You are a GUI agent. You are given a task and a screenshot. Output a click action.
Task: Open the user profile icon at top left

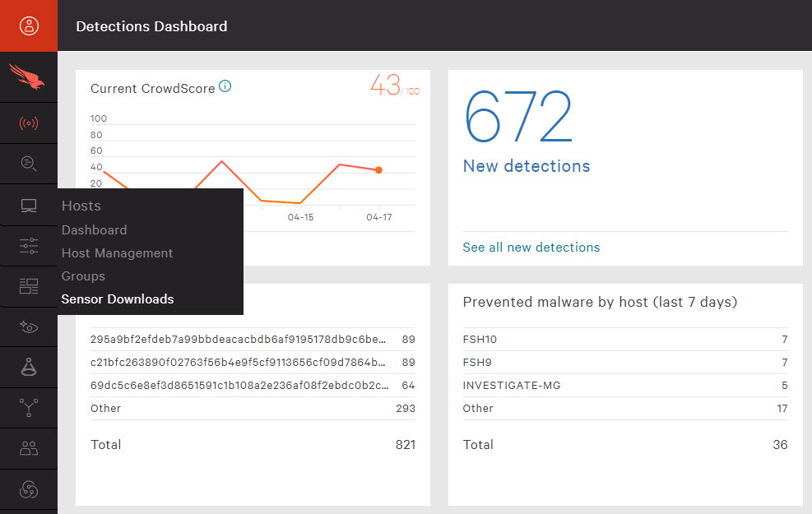click(x=28, y=25)
